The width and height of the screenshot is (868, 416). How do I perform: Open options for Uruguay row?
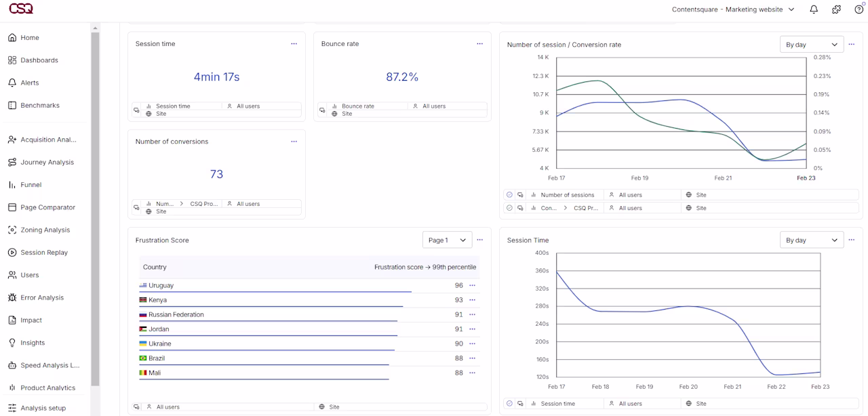tap(473, 285)
